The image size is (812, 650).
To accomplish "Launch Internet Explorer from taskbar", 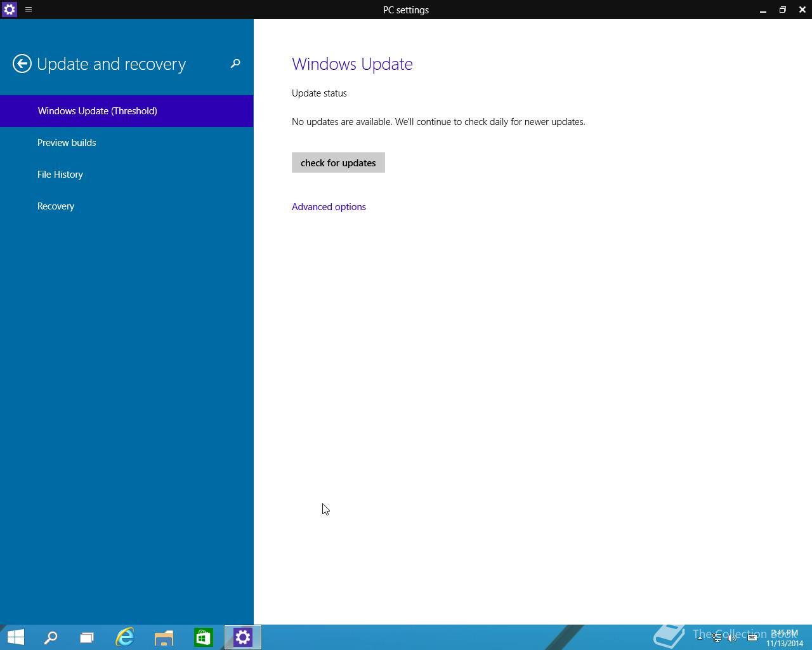I will tap(125, 637).
